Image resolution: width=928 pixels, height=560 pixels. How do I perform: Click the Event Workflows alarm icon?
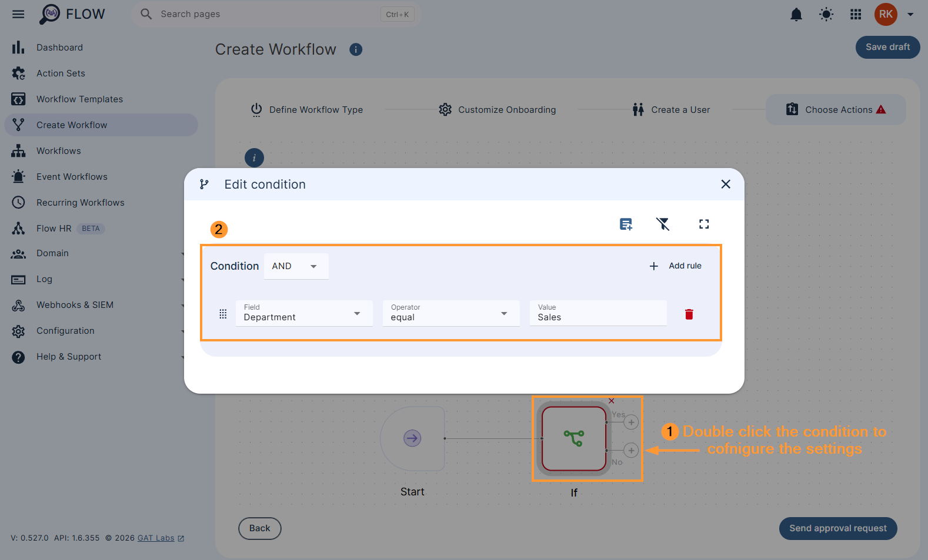click(18, 176)
